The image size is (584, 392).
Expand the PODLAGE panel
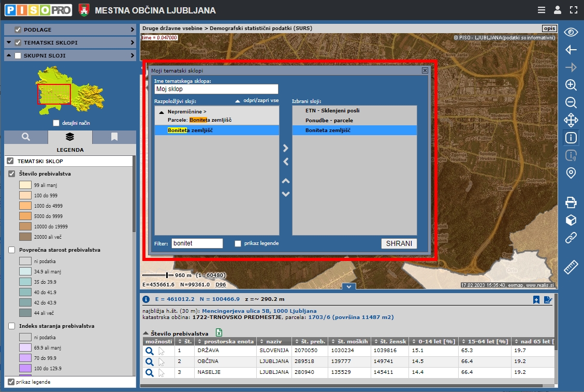132,30
